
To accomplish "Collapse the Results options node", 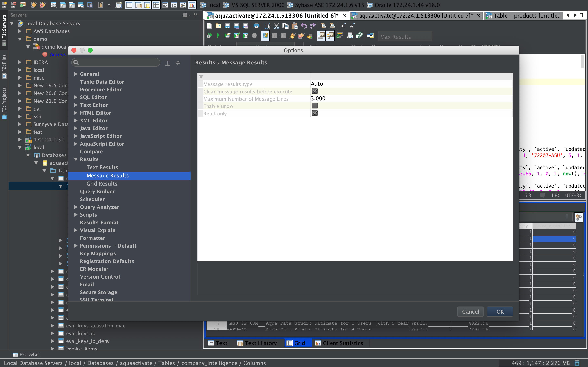I will click(x=76, y=159).
